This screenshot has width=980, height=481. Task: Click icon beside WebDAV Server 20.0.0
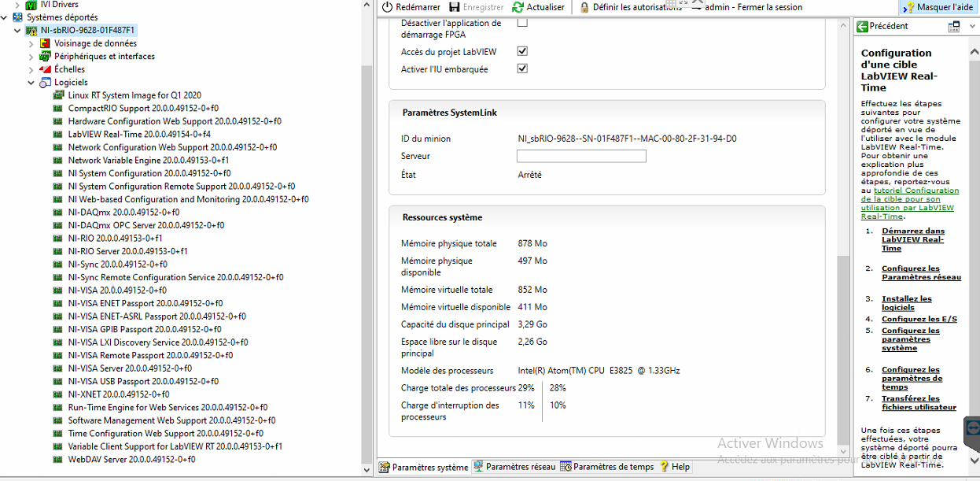(x=58, y=459)
